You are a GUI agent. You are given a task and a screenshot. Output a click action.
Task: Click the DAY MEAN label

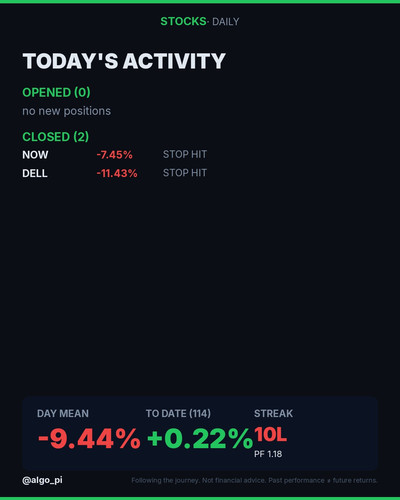63,414
